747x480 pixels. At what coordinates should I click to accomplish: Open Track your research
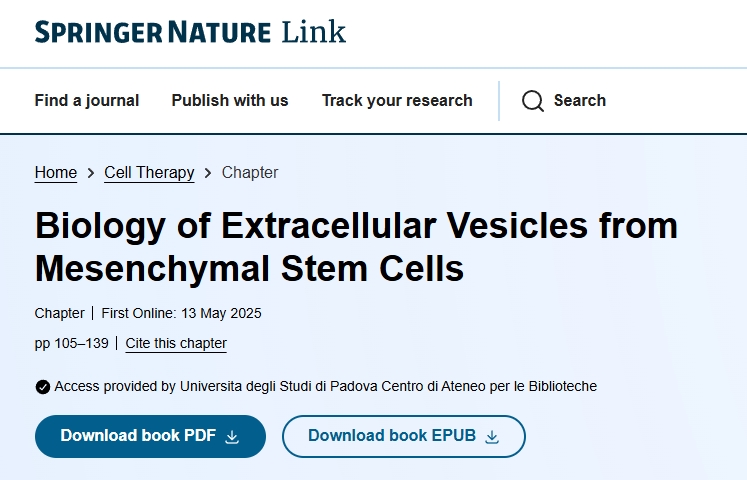[397, 100]
